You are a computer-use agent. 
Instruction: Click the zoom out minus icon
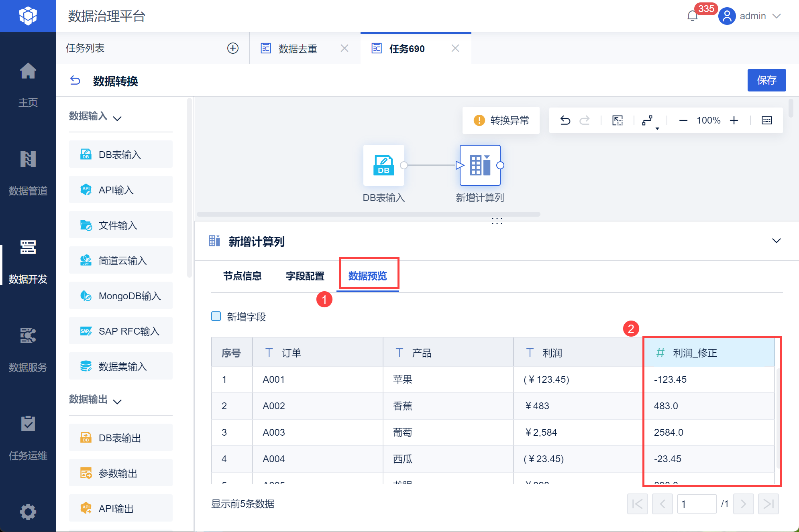(683, 120)
